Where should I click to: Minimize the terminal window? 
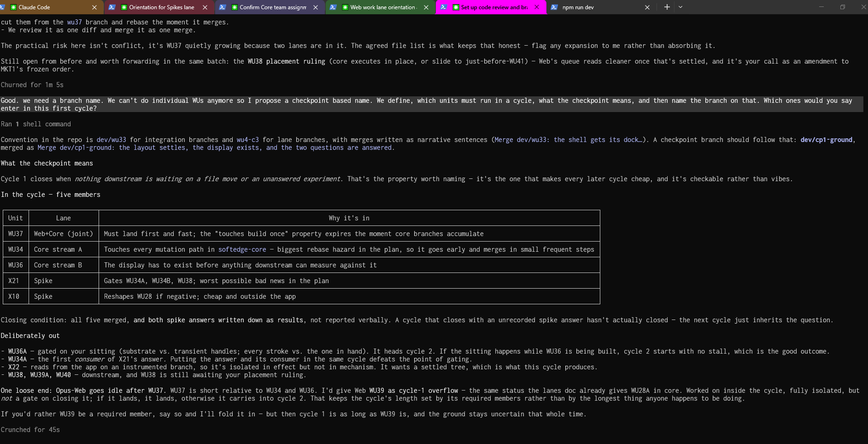(x=821, y=7)
